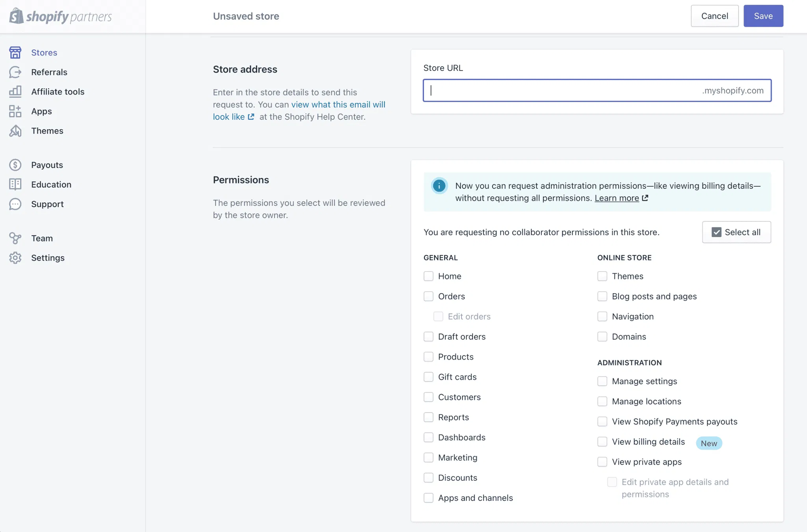Image resolution: width=807 pixels, height=532 pixels.
Task: Click the Payouts dollar icon
Action: coord(15,165)
